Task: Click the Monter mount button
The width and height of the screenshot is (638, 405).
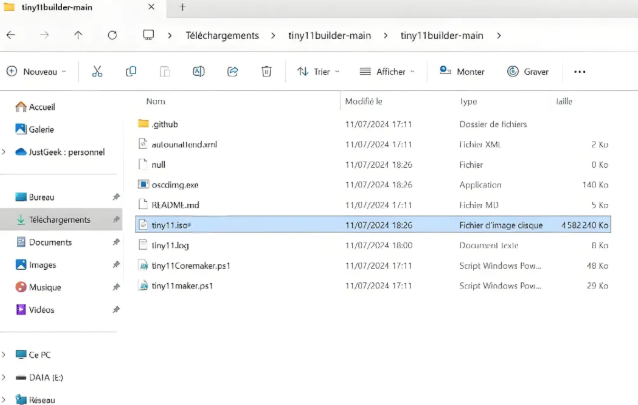Action: click(462, 72)
